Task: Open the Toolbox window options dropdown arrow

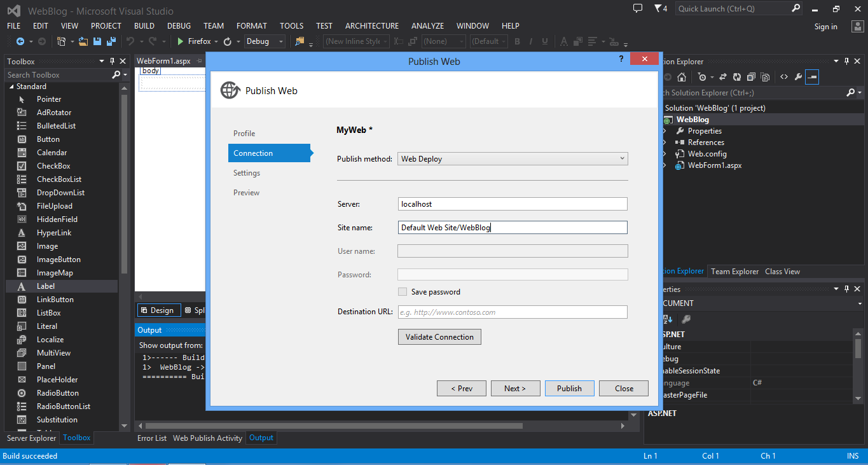Action: (x=102, y=61)
